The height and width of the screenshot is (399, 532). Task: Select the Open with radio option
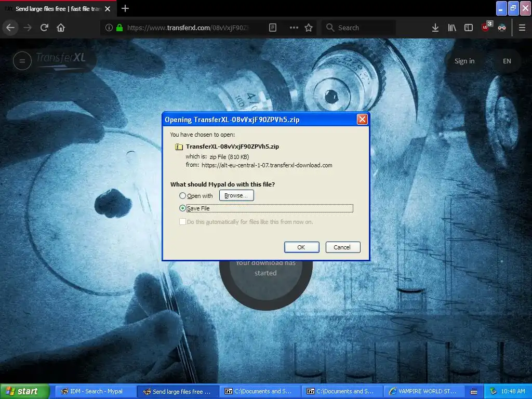tap(182, 196)
